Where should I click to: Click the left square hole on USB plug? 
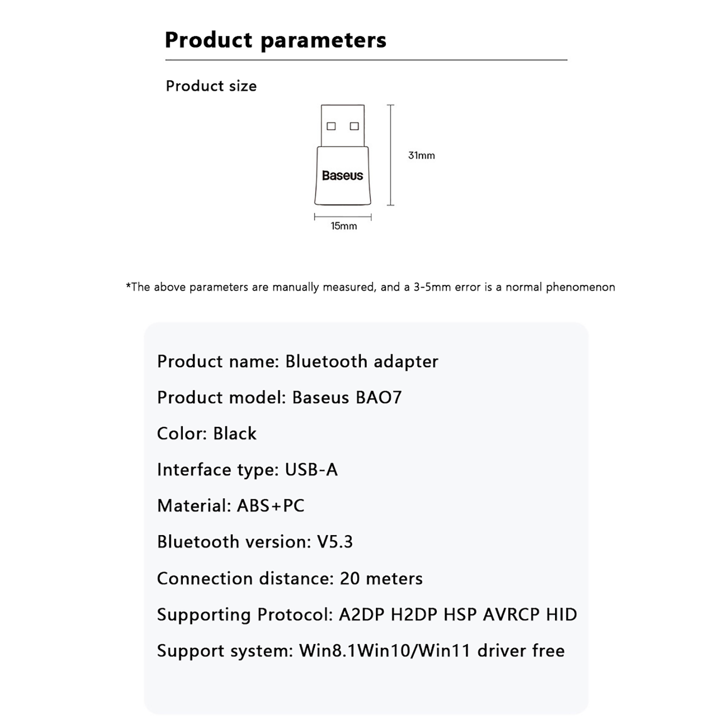[331, 126]
